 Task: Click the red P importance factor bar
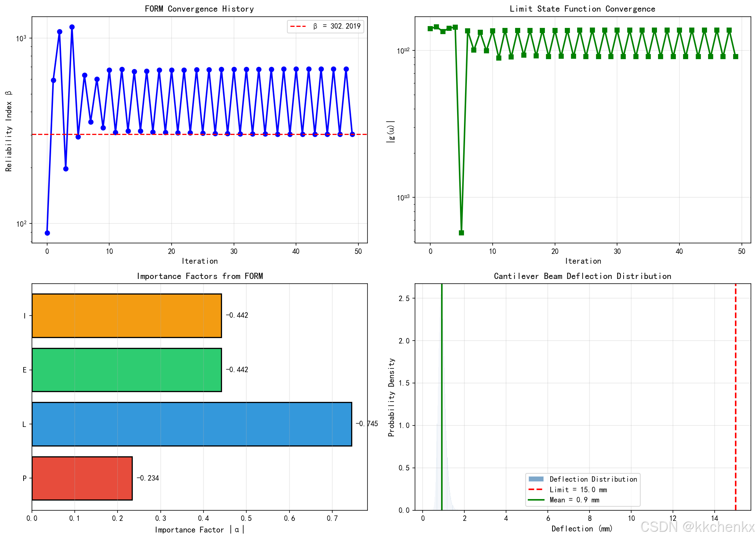pyautogui.click(x=82, y=478)
